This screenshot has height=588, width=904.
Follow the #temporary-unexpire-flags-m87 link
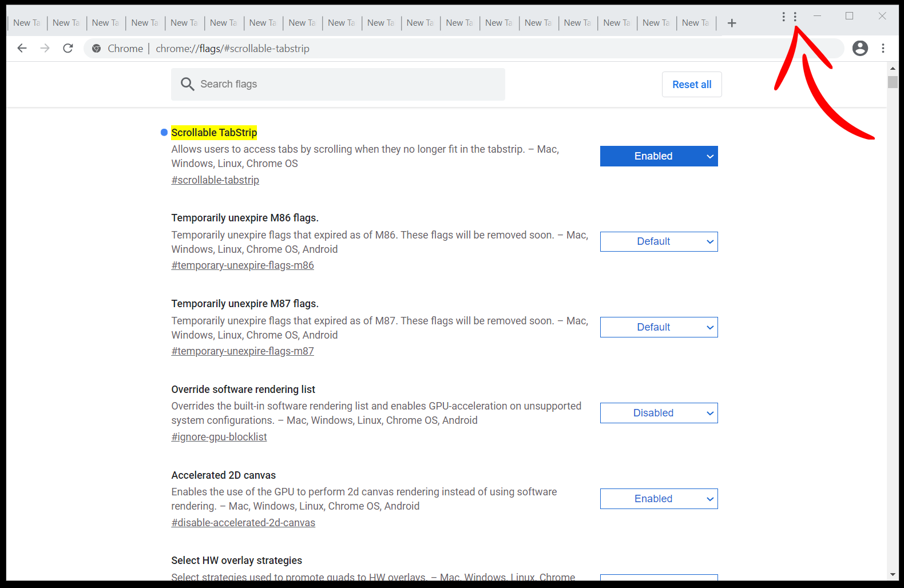(243, 351)
